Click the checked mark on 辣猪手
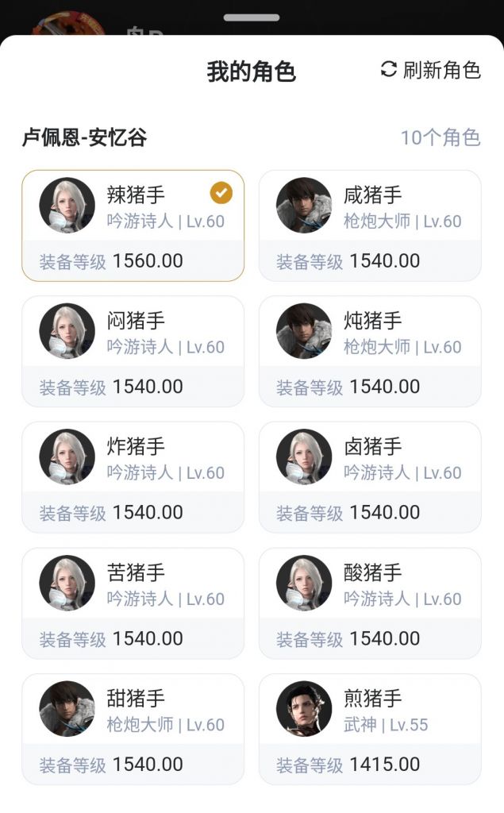The height and width of the screenshot is (813, 504). [221, 193]
